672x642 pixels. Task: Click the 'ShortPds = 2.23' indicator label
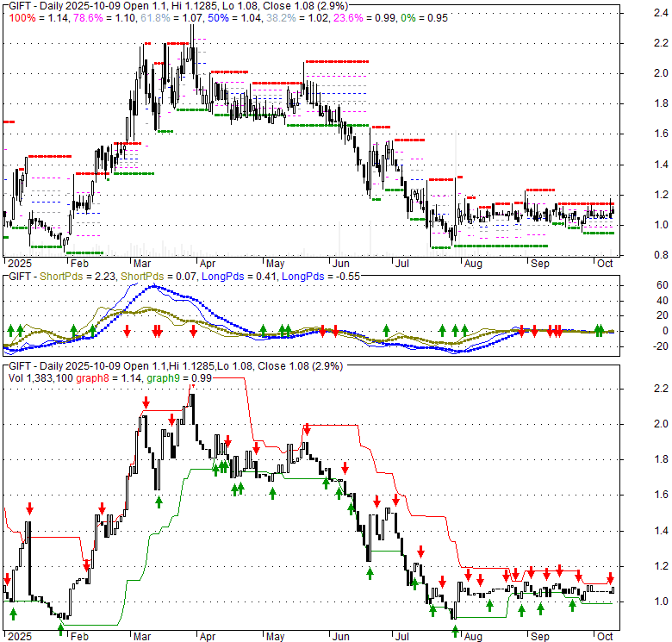tap(78, 277)
